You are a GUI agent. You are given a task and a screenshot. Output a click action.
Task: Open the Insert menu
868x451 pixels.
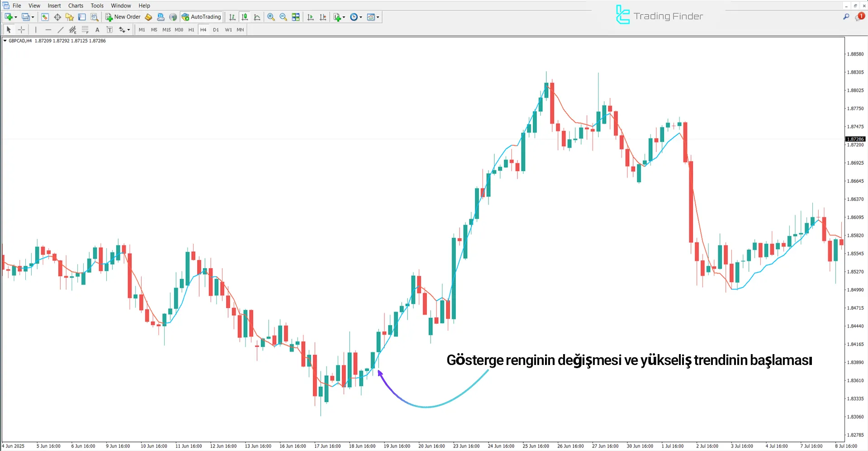pos(54,5)
